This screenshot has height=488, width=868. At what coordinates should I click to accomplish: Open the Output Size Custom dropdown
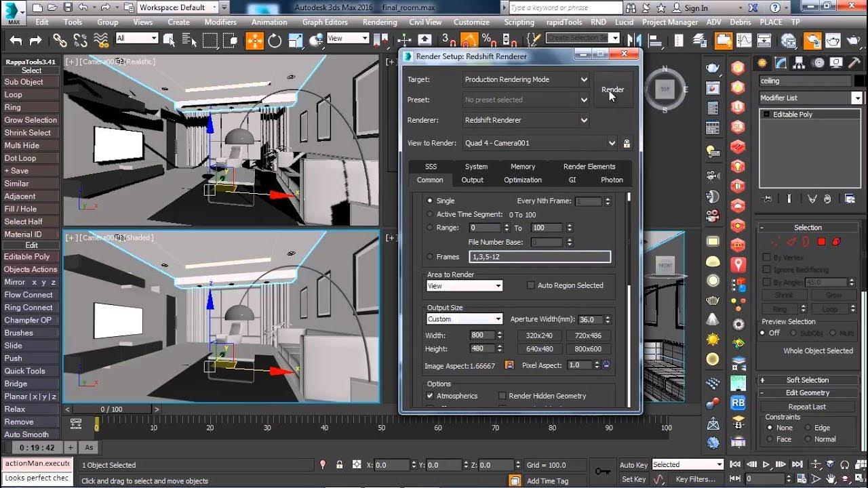tap(465, 319)
